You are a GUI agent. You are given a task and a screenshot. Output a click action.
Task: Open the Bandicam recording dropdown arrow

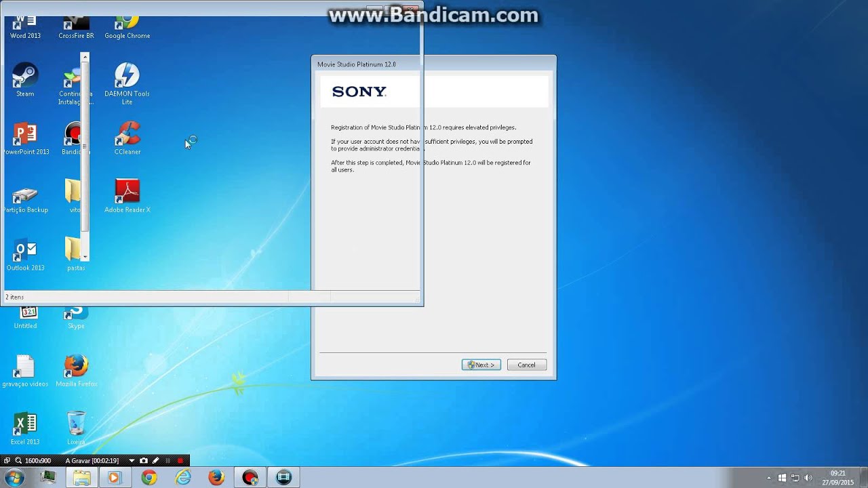click(x=132, y=461)
